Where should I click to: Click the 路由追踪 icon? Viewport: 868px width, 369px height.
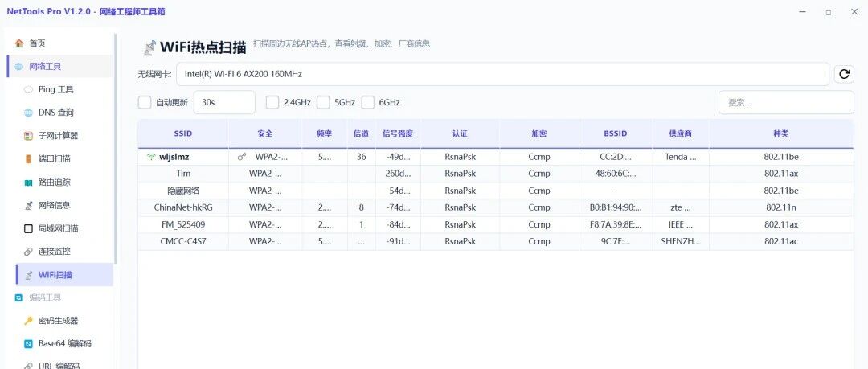point(28,182)
